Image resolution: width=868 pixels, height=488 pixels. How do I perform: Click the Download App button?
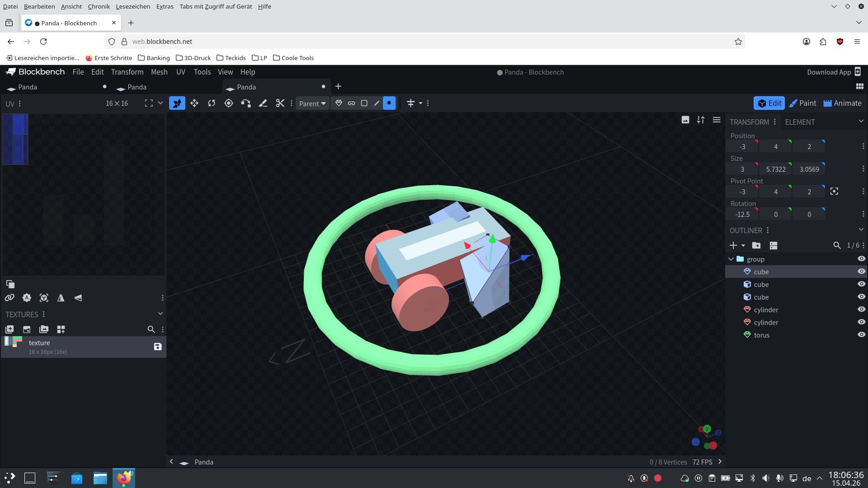pyautogui.click(x=834, y=72)
